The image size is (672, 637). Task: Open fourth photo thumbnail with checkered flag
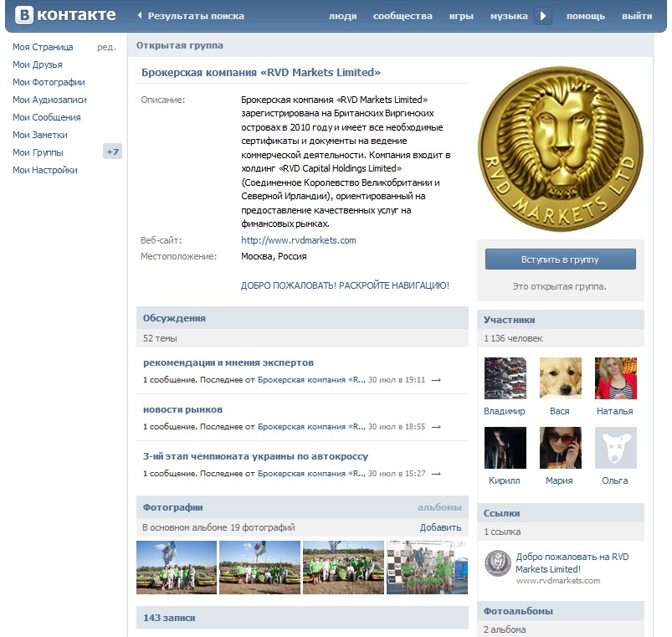pos(427,568)
